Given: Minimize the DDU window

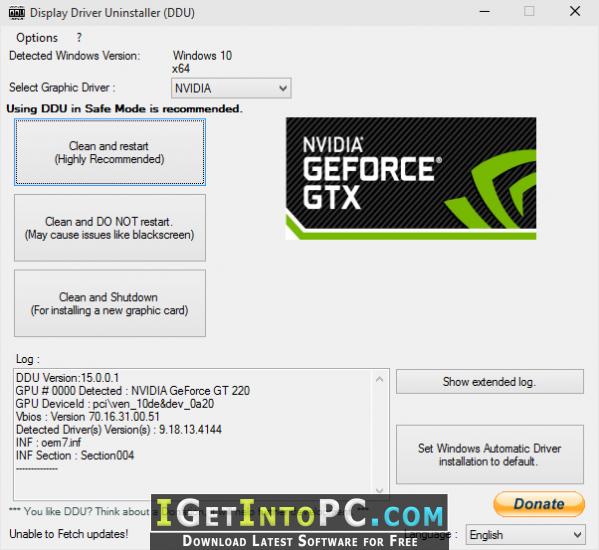Looking at the screenshot, I should pos(485,12).
